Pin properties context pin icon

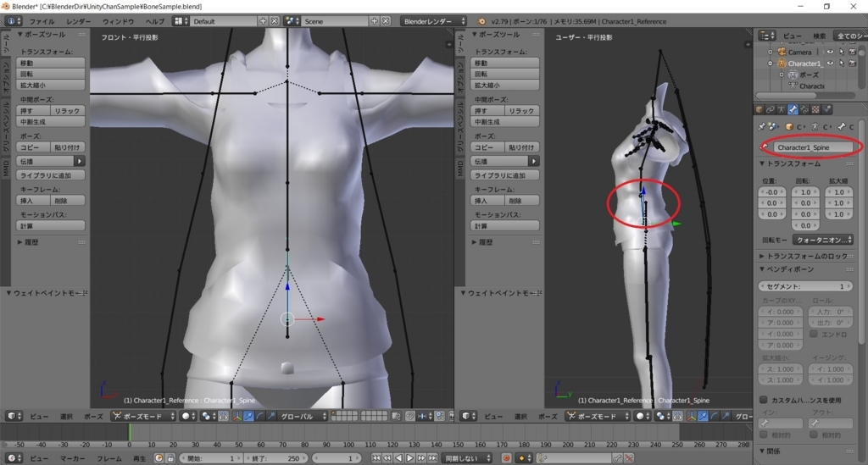762,126
